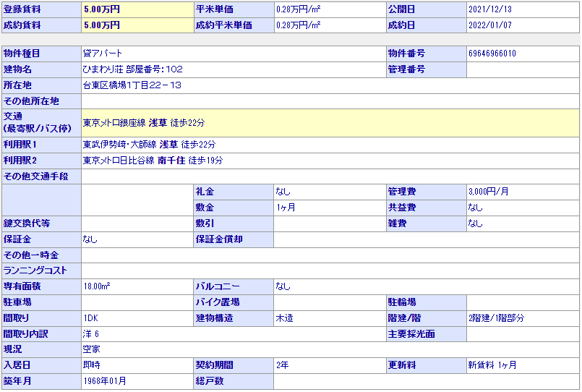Click the 築年月 label

(17, 381)
